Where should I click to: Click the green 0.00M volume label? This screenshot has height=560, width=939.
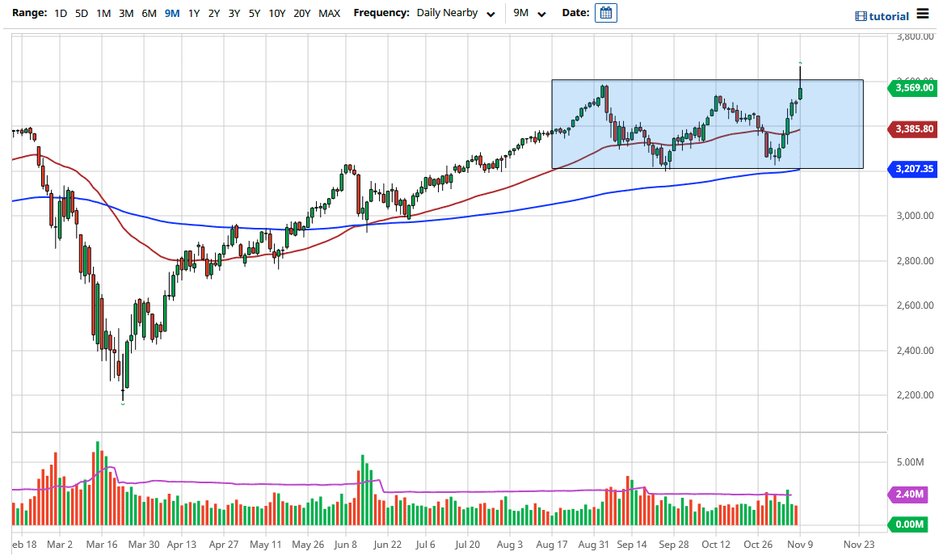pyautogui.click(x=908, y=524)
